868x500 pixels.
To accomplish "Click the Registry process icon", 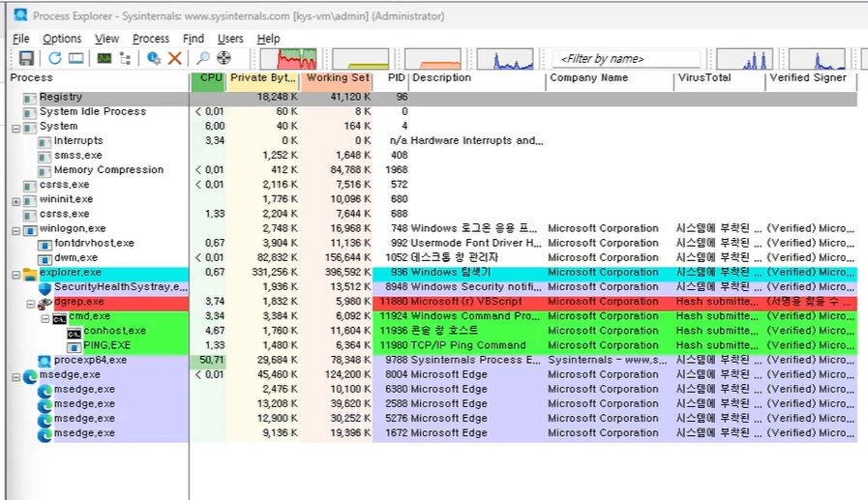I will [30, 99].
